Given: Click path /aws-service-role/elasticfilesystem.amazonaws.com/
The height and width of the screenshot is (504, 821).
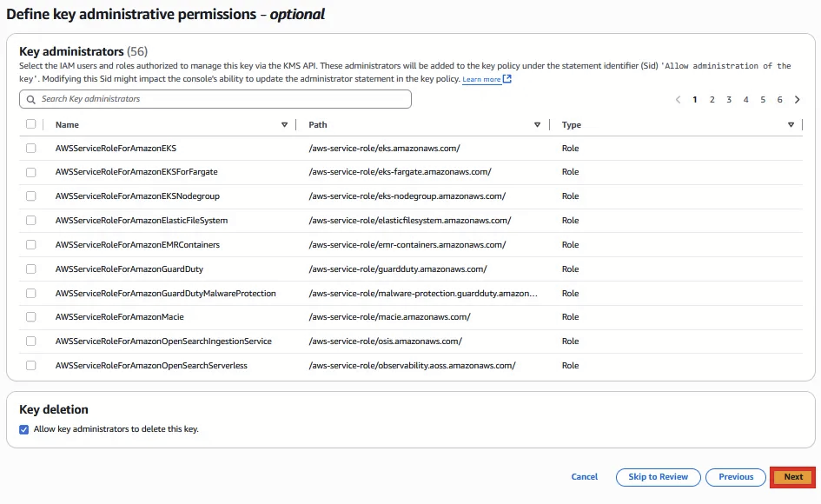Looking at the screenshot, I should [x=409, y=221].
